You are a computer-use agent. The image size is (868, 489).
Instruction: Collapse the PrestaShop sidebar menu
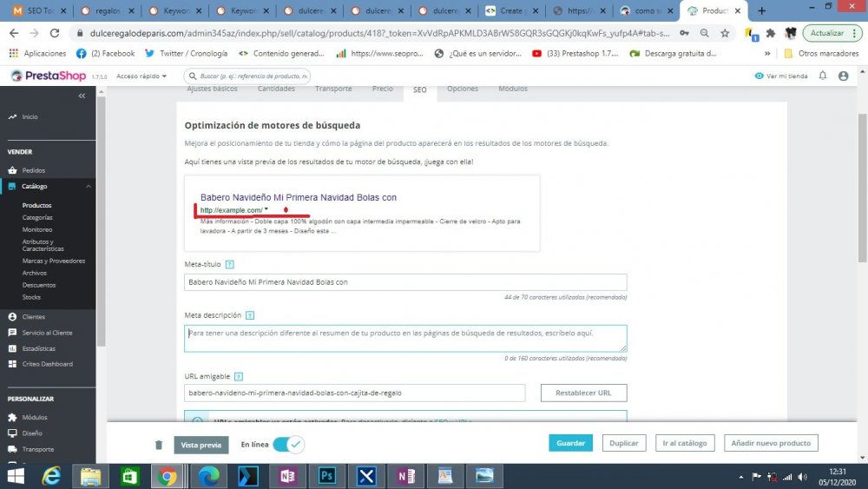click(x=82, y=96)
